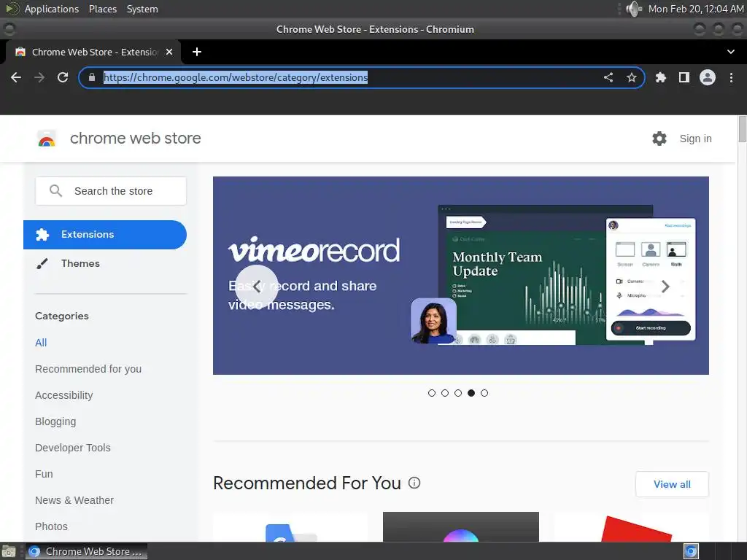Click the Chromium tray icon in the bottom panel
The image size is (747, 560).
click(692, 551)
